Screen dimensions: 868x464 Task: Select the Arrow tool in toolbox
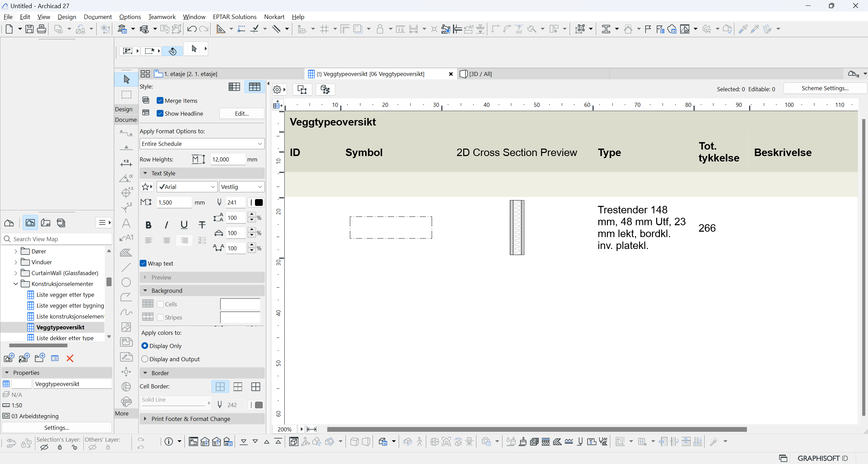coord(126,79)
